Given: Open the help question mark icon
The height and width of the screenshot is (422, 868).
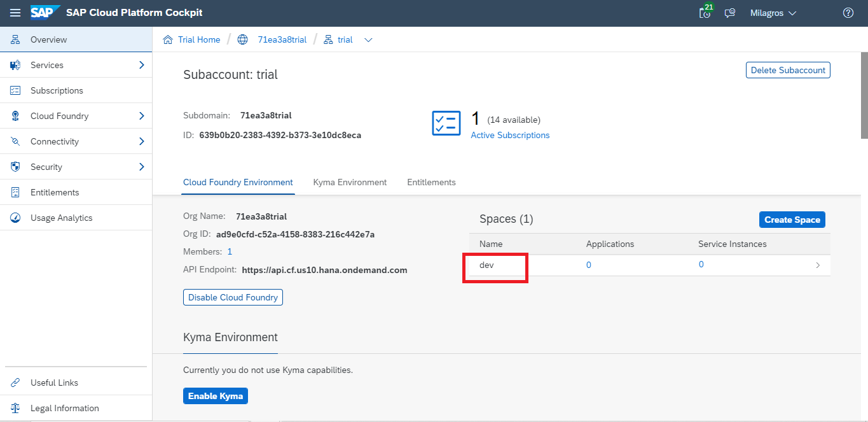Looking at the screenshot, I should pos(848,13).
